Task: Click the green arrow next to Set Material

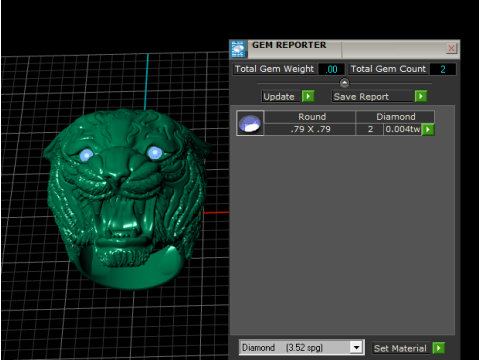Action: (x=439, y=348)
